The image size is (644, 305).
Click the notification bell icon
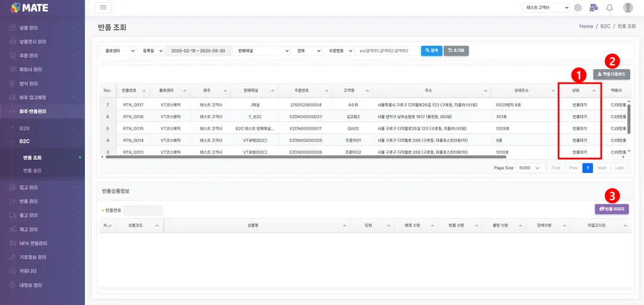click(x=609, y=8)
